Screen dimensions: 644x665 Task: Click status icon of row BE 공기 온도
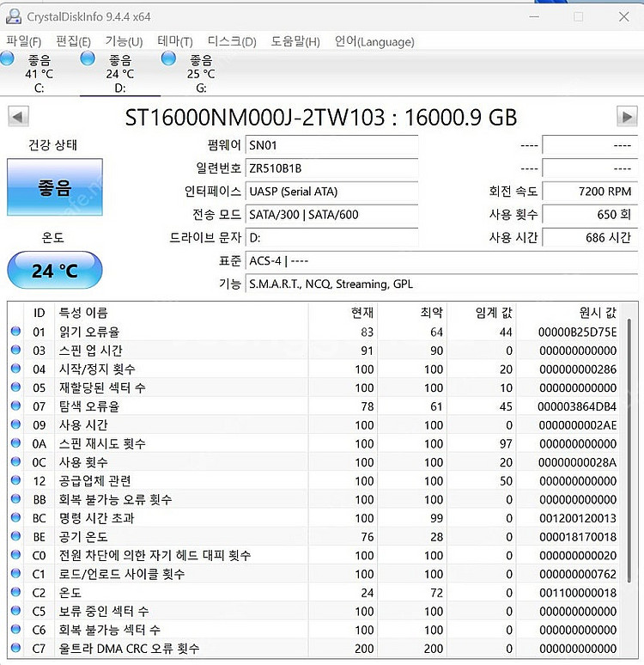[x=15, y=536]
